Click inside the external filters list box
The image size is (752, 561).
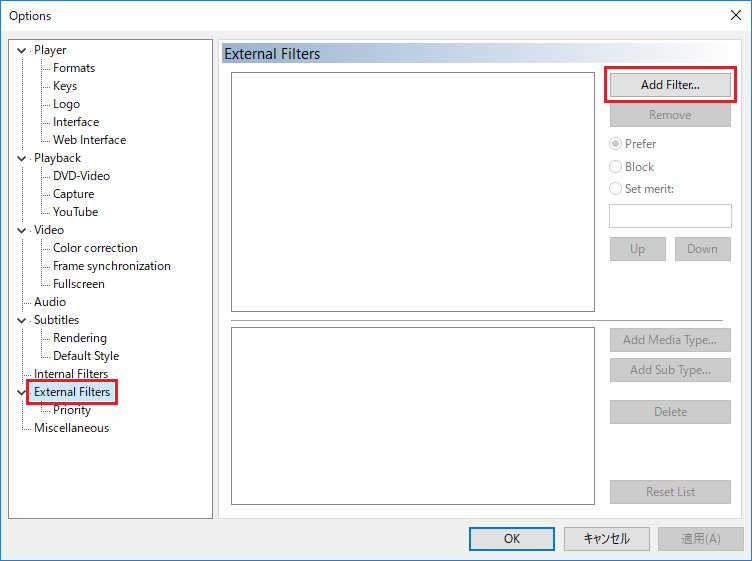(413, 192)
